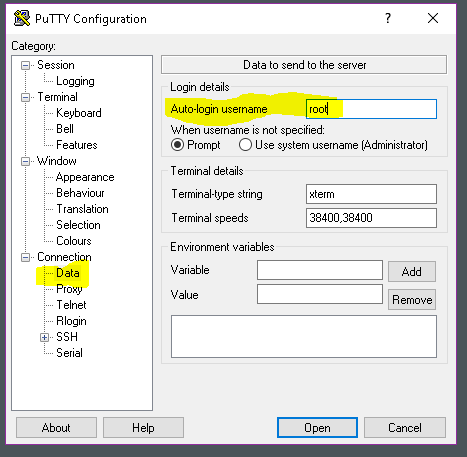Click the environment variables list box
This screenshot has width=467, height=457.
tap(304, 337)
